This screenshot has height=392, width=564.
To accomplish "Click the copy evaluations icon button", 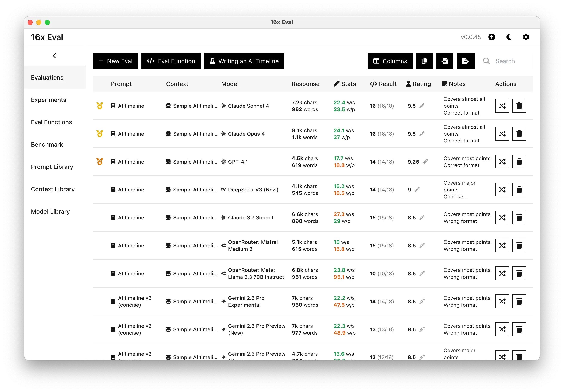I will 424,61.
